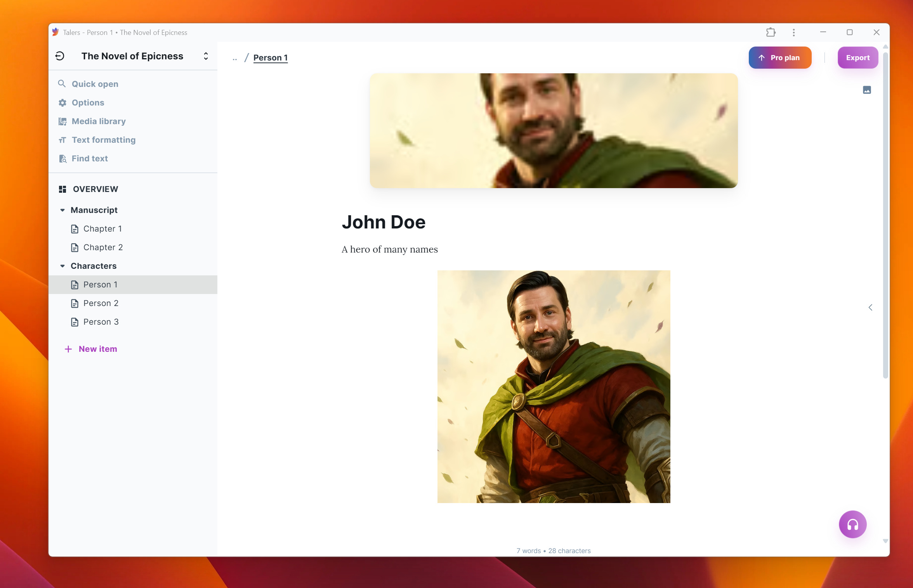Image resolution: width=913 pixels, height=588 pixels.
Task: Click the 'A hero of many names' text
Action: pos(390,249)
